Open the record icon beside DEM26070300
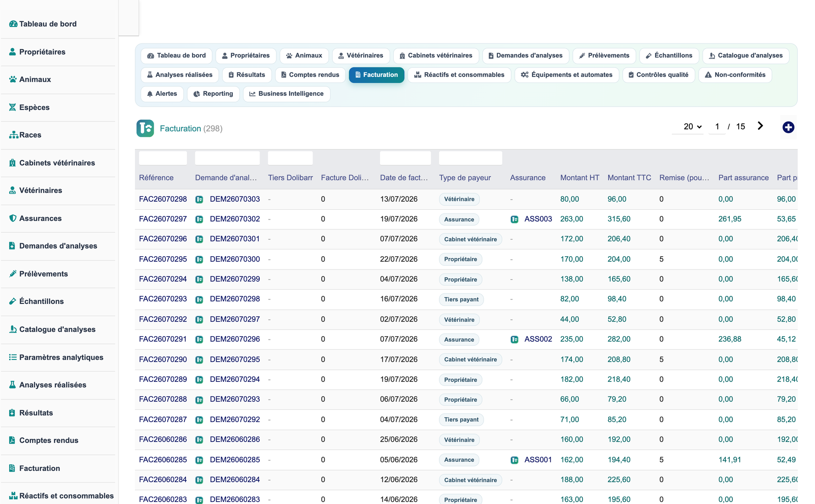The image size is (815, 504). coord(199,260)
